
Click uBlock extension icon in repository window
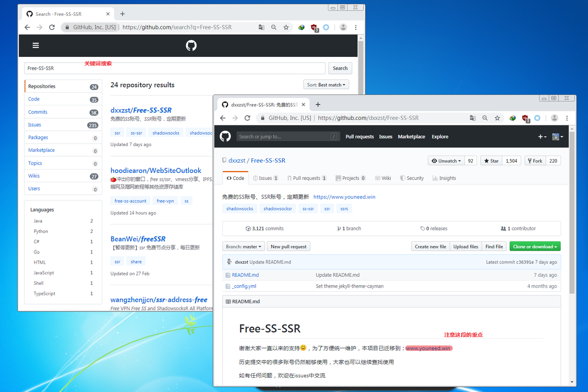(x=525, y=119)
